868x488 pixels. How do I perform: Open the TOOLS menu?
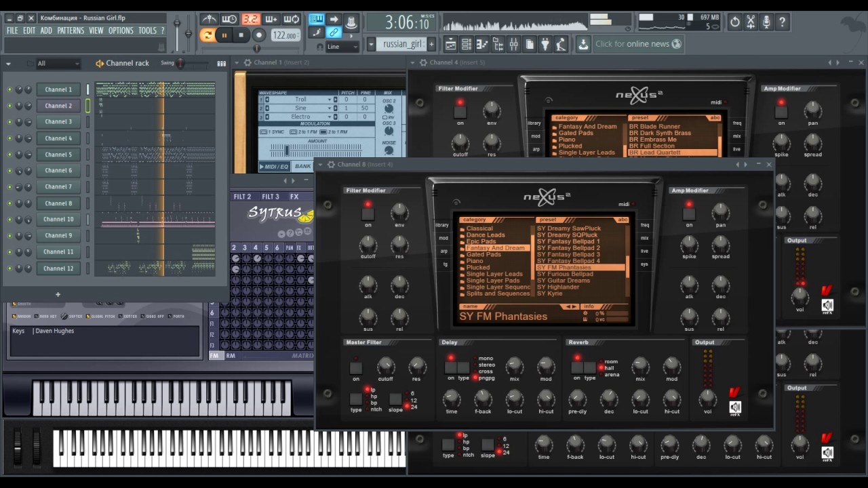click(147, 30)
